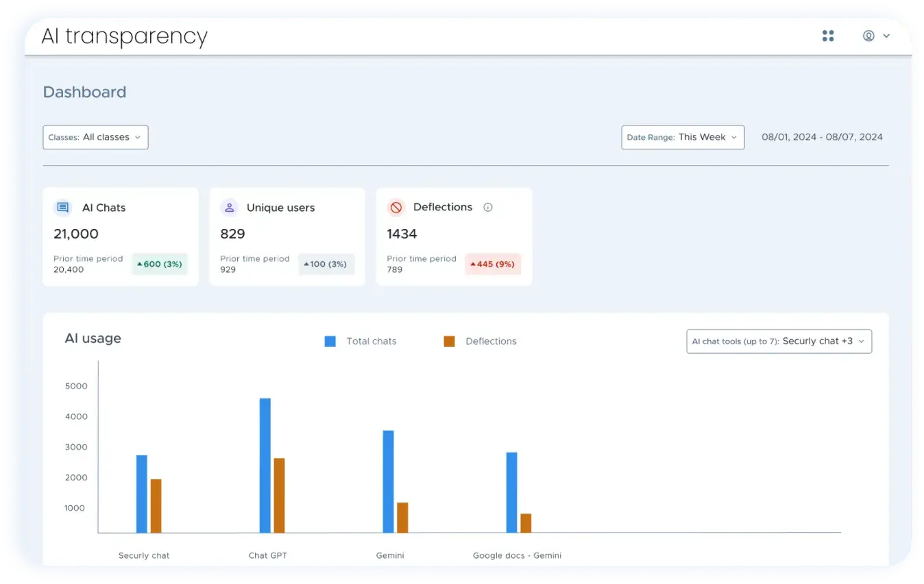Open the Classes: All classes dropdown
Screen dimensions: 924x584
click(x=95, y=137)
